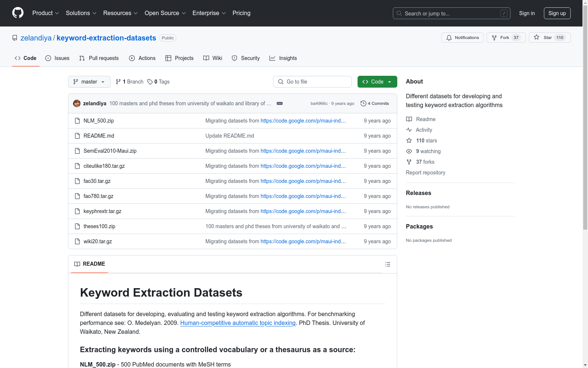Image resolution: width=588 pixels, height=368 pixels.
Task: Click the file icon beside theses100.zip
Action: point(77,226)
